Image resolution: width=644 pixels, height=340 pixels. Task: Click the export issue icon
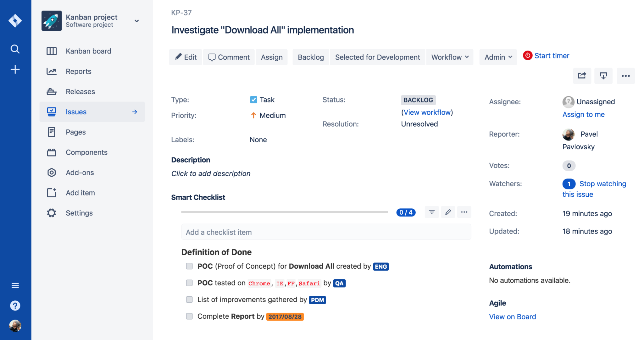(x=603, y=76)
